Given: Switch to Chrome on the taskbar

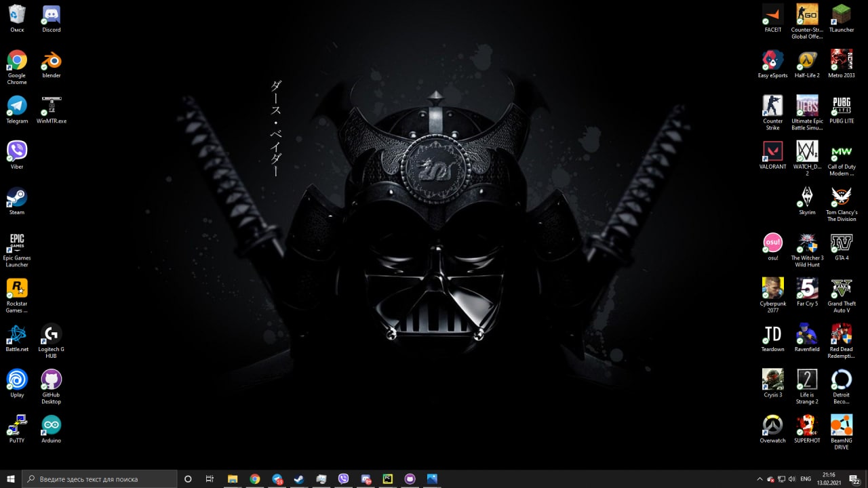Looking at the screenshot, I should (255, 479).
